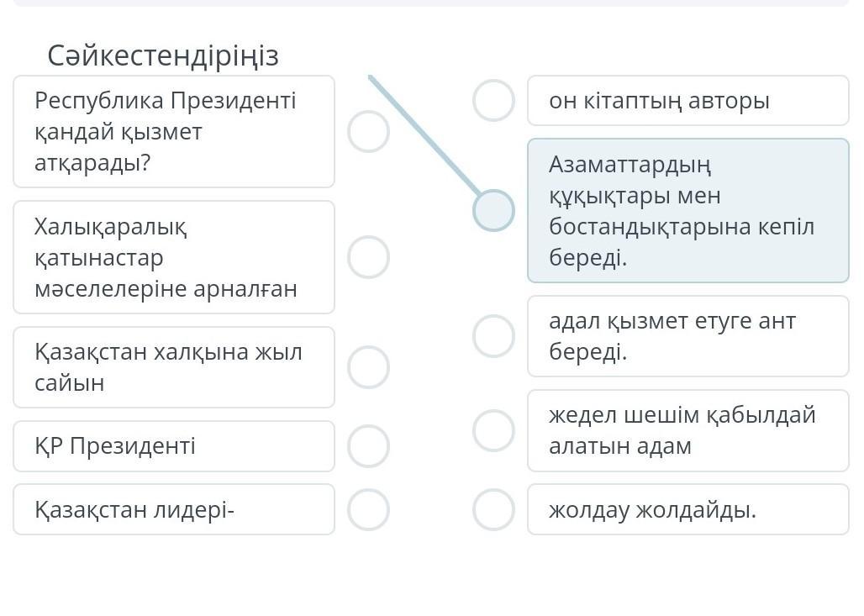The width and height of the screenshot is (864, 616).
Task: Select the 'жолдау жолдайды.' answer card
Action: click(x=688, y=509)
